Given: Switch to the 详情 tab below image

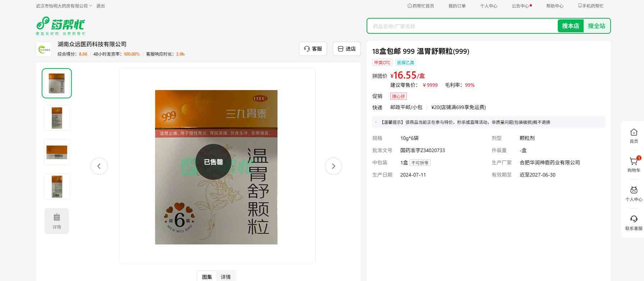Looking at the screenshot, I should [x=226, y=277].
